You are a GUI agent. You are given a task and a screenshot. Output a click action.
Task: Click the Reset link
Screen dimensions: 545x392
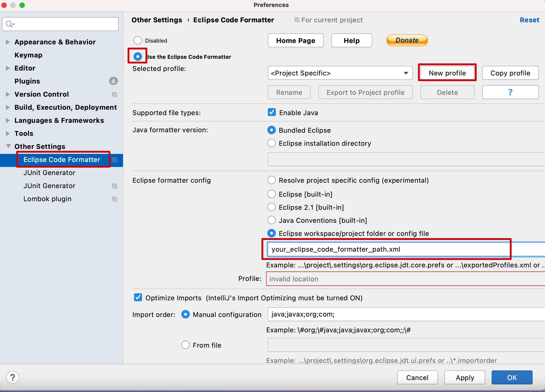click(x=529, y=20)
